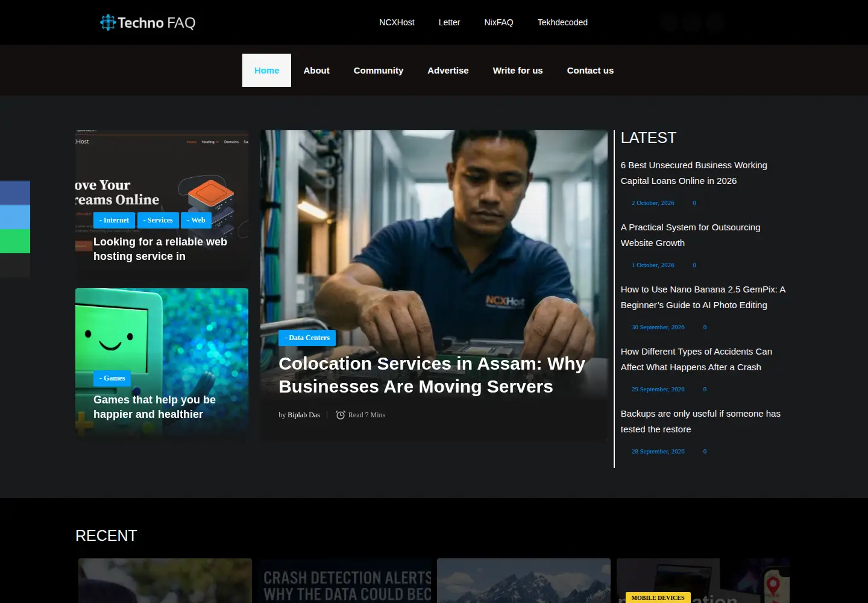Select the Write for us menu item

tap(518, 70)
